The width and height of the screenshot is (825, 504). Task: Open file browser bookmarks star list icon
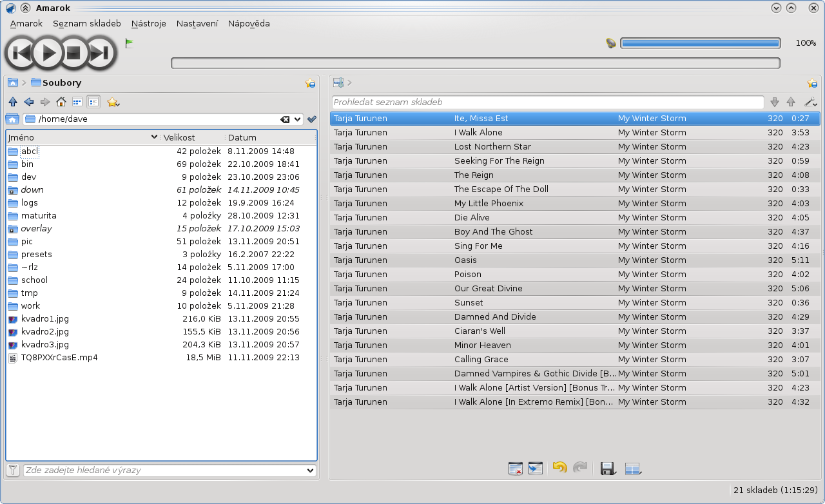point(310,83)
